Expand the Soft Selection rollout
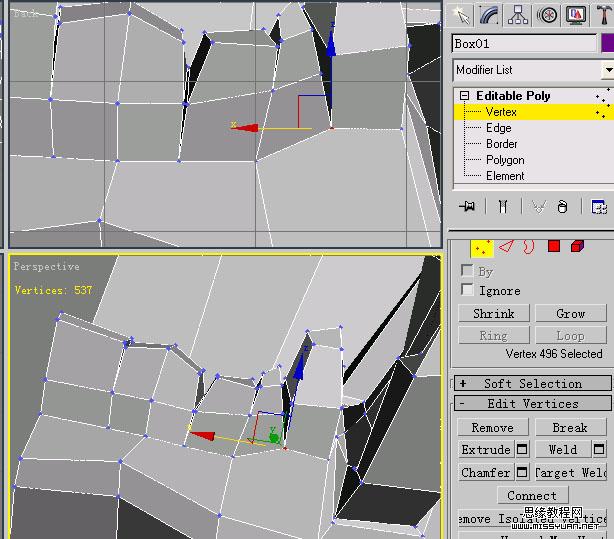This screenshot has width=614, height=539. pos(533,383)
